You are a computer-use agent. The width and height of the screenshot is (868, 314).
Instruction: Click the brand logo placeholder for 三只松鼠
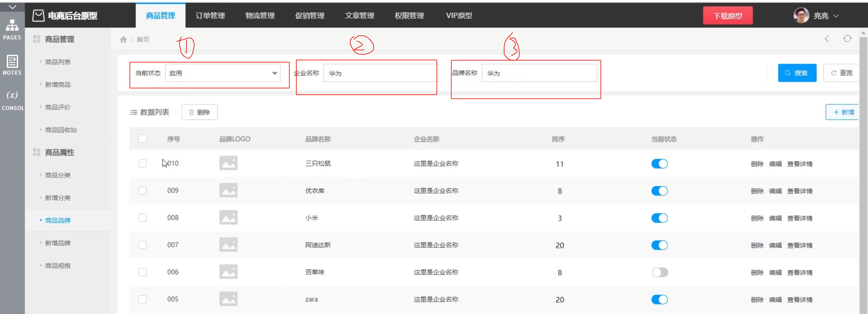pyautogui.click(x=228, y=163)
